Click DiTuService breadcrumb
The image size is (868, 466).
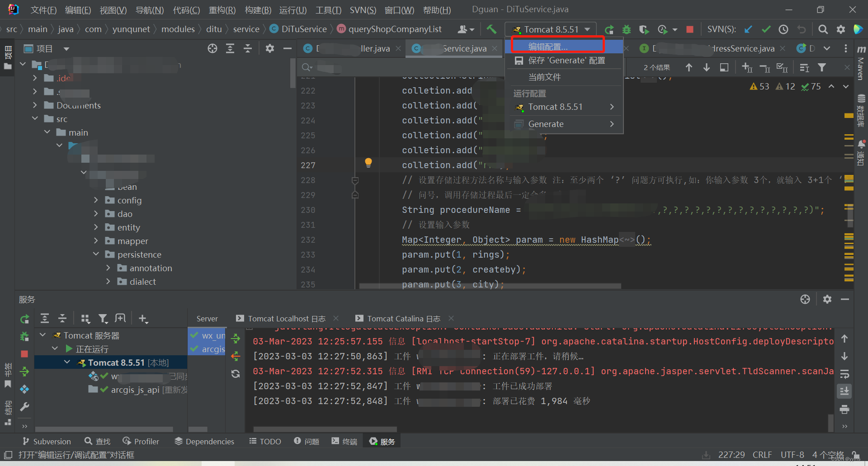298,29
